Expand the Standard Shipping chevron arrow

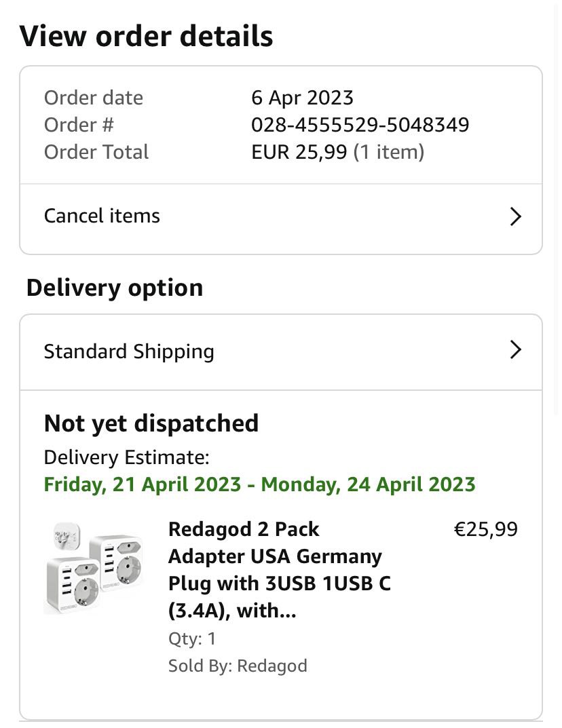[515, 350]
